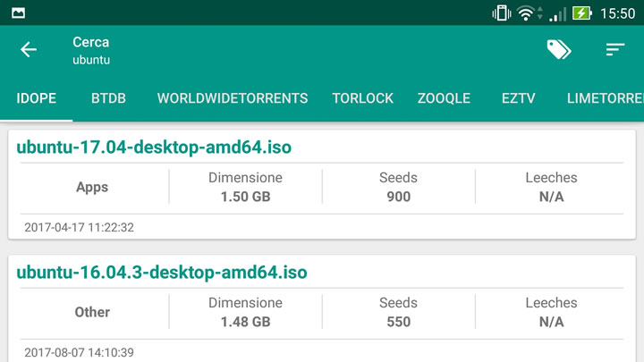Open the sort options icon
This screenshot has width=644, height=362.
click(x=614, y=50)
